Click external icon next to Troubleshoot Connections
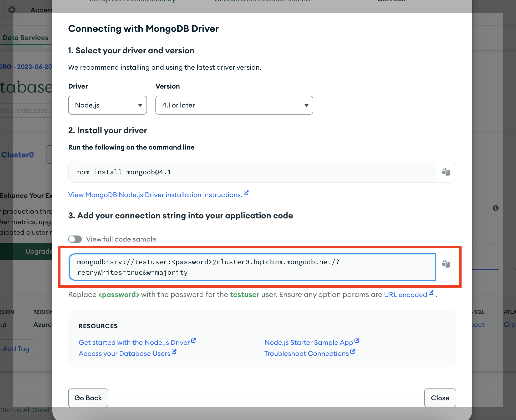Viewport: 516px width, 420px height. [x=353, y=351]
